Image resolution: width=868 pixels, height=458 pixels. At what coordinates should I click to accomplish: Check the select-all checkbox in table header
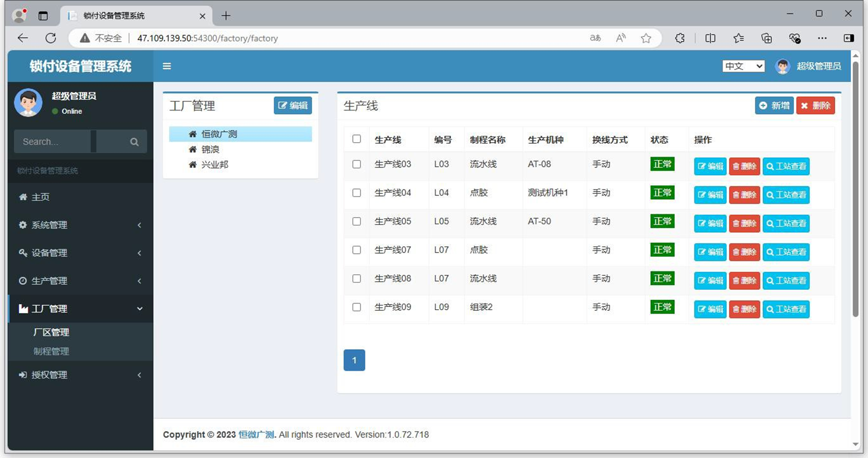point(357,139)
